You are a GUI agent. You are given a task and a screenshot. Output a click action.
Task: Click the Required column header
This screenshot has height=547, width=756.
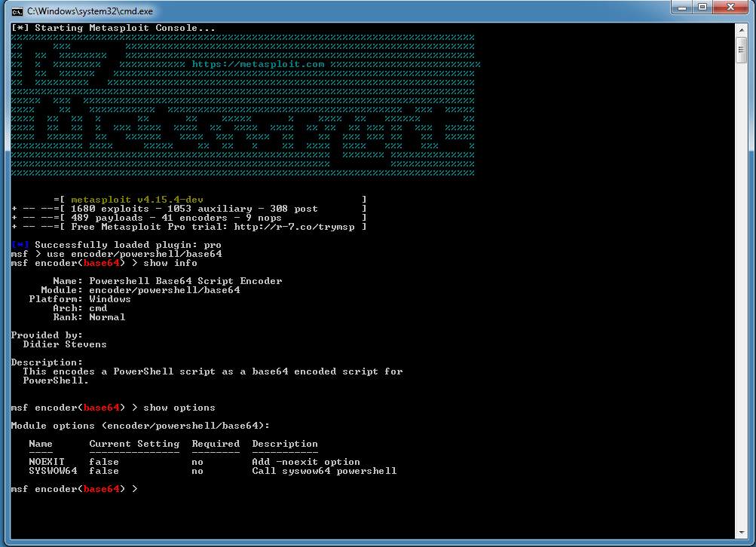click(x=216, y=444)
